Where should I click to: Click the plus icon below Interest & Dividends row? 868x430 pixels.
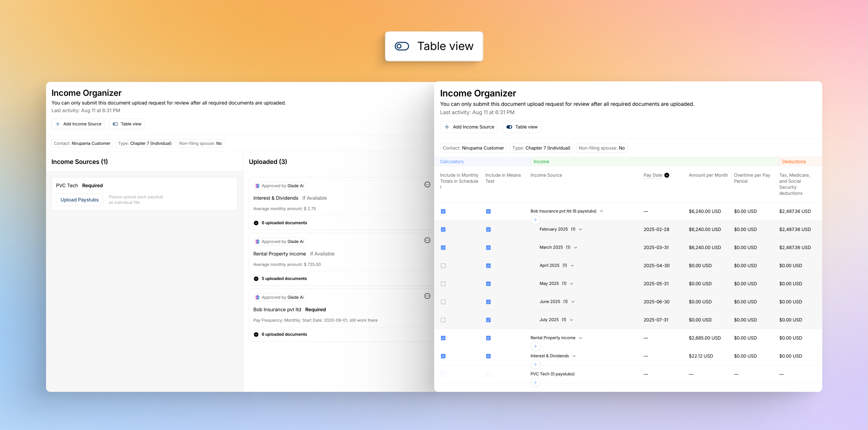click(x=535, y=364)
